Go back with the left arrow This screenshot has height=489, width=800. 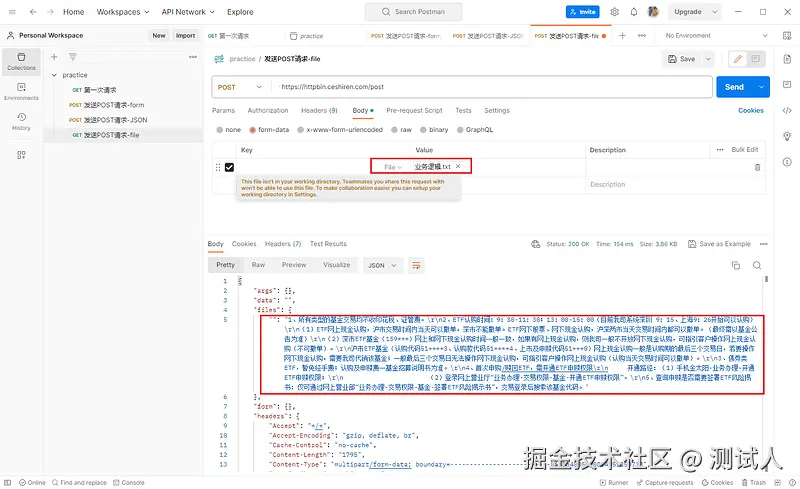pos(33,12)
